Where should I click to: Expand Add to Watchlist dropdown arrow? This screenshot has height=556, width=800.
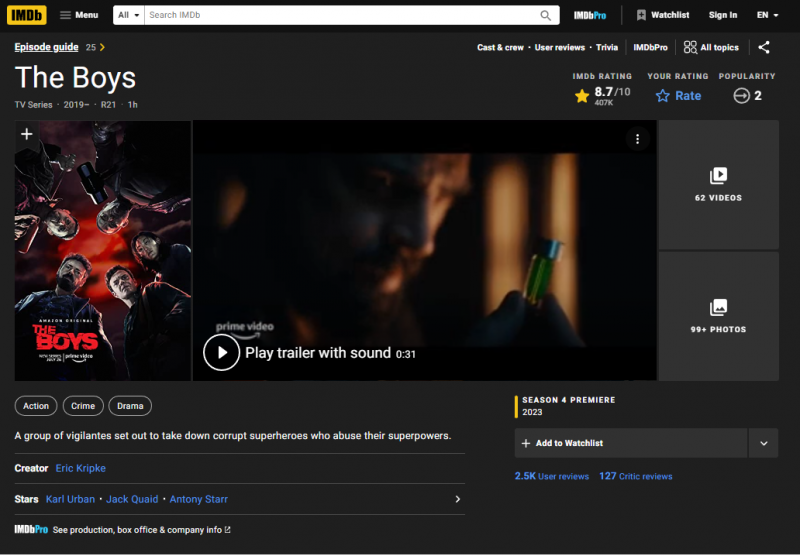point(764,443)
